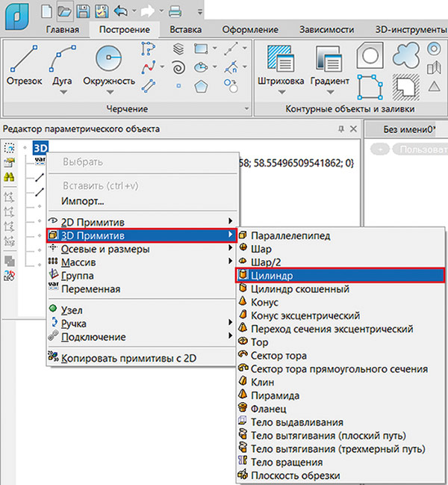448x485 pixels.
Task: Click the Open folder icon in top toolbar
Action: (x=64, y=10)
